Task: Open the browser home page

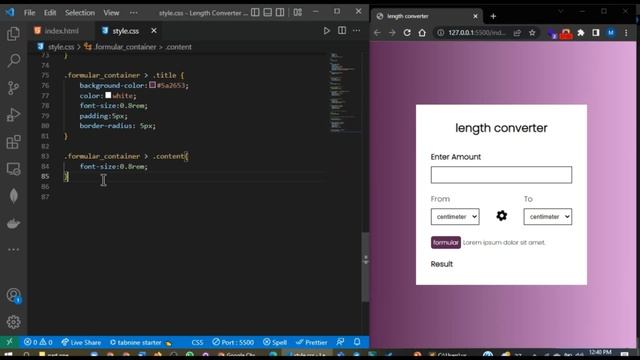Action: (x=422, y=33)
